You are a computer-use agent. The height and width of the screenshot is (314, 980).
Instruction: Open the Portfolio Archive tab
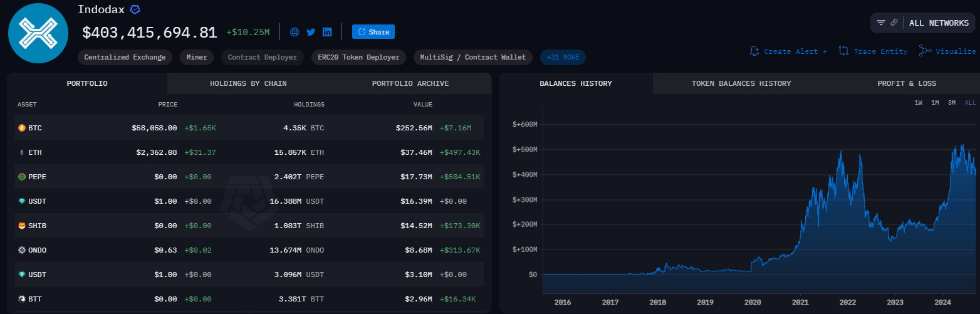click(x=410, y=83)
